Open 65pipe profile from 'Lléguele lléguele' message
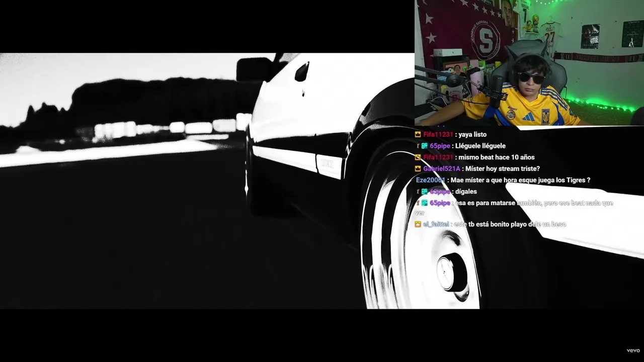644x362 pixels. coord(440,146)
